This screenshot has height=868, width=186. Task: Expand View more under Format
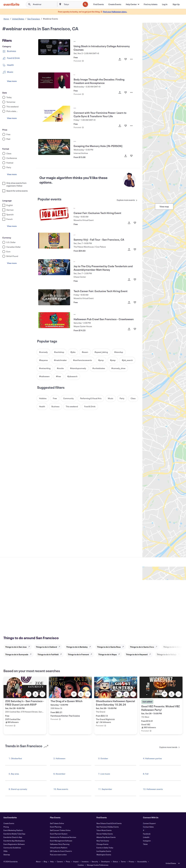(x=12, y=174)
